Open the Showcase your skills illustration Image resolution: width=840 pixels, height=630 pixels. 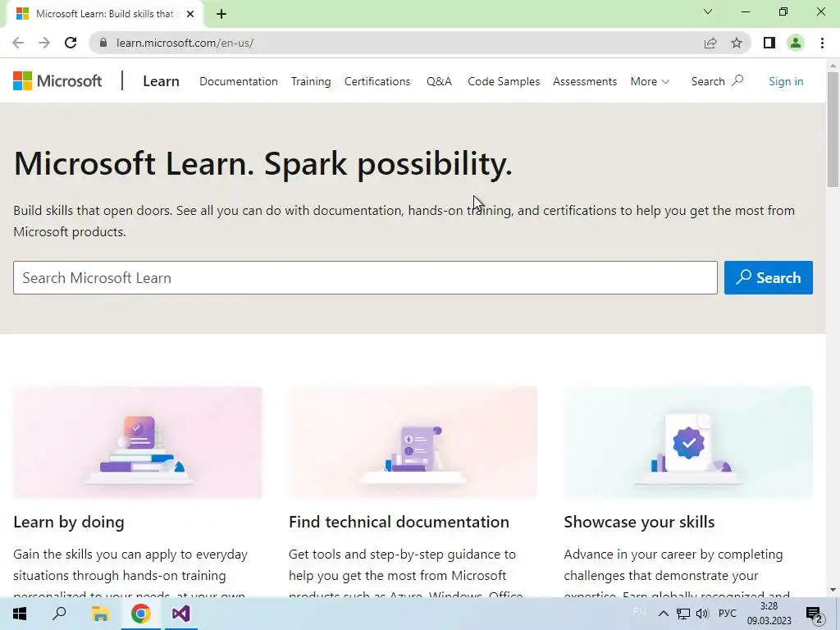688,442
